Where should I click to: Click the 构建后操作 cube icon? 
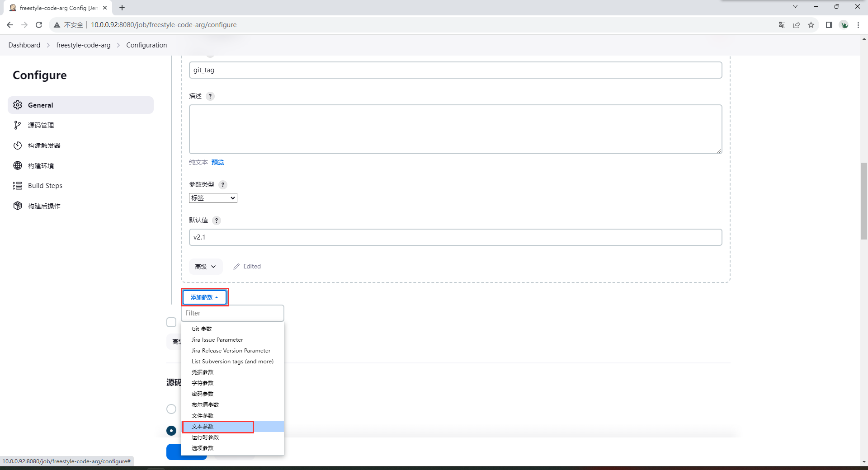(18, 206)
